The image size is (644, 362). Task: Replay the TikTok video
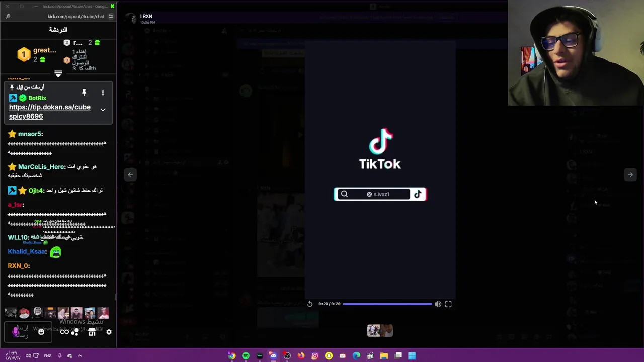(310, 304)
